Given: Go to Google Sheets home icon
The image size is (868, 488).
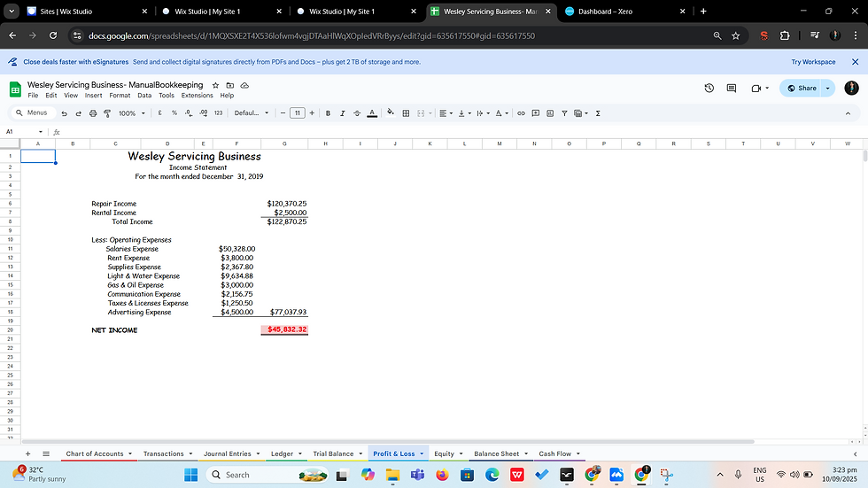Looking at the screenshot, I should 16,89.
